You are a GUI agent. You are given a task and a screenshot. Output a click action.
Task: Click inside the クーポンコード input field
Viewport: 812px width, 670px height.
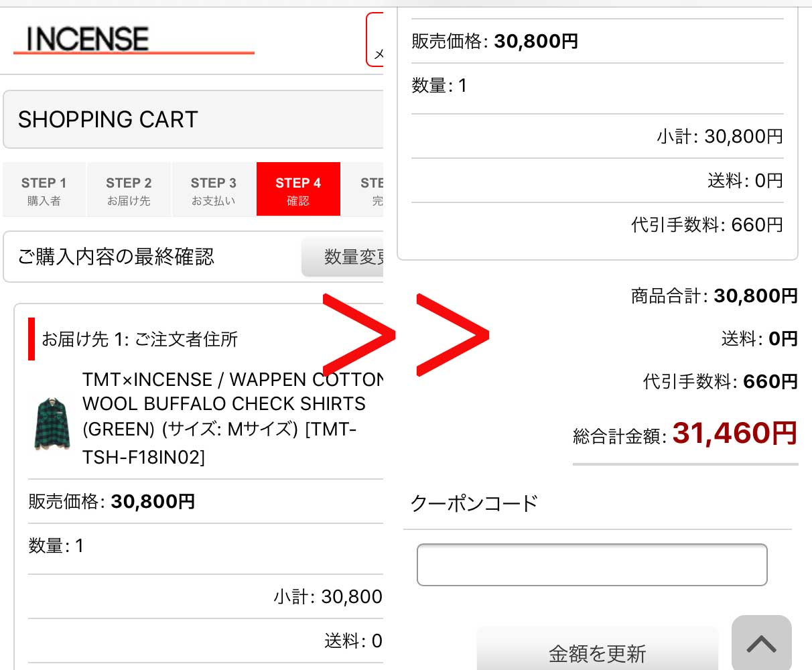click(592, 565)
